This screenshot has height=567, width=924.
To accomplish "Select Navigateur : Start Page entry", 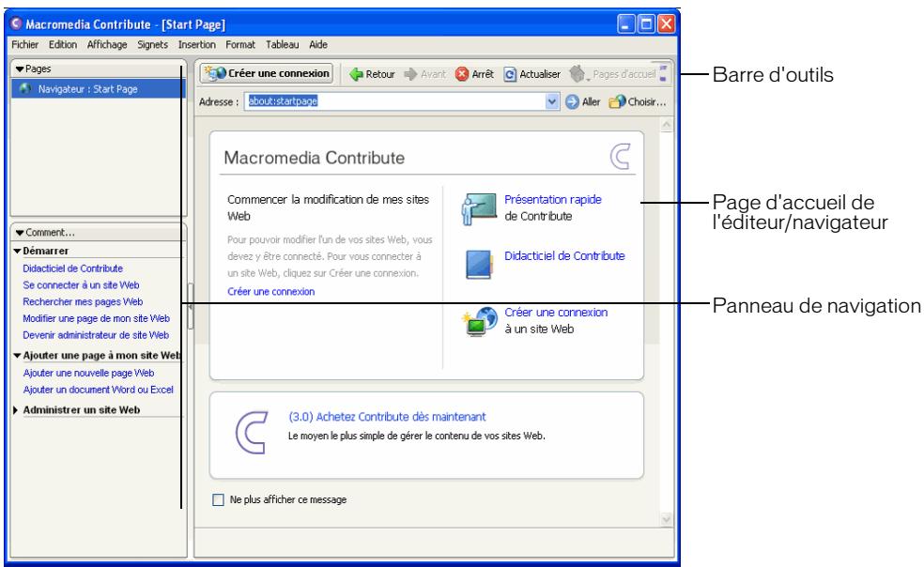I will (x=98, y=89).
